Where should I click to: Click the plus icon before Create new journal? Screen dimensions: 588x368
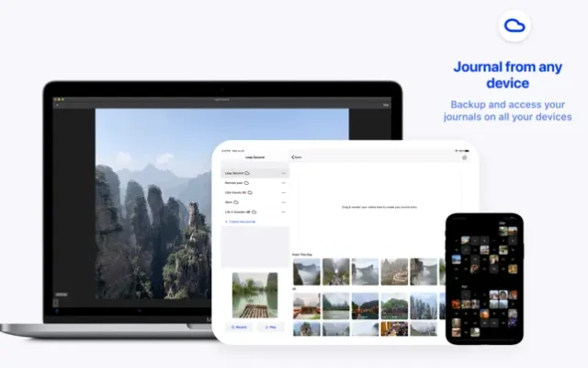pos(225,222)
